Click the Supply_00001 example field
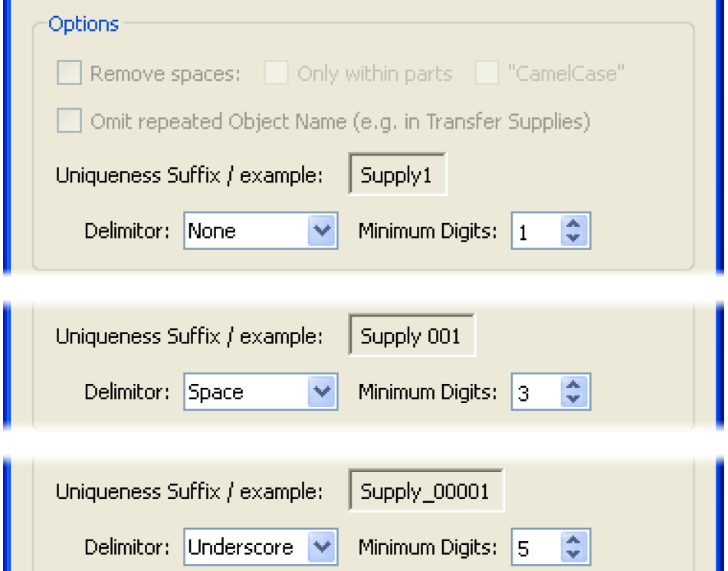The height and width of the screenshot is (571, 728). [426, 491]
